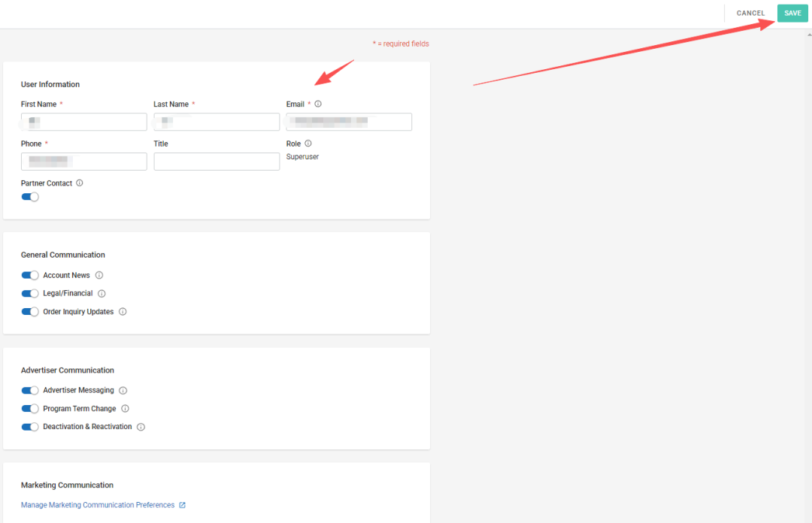
Task: Click the required fields note
Action: coord(401,44)
